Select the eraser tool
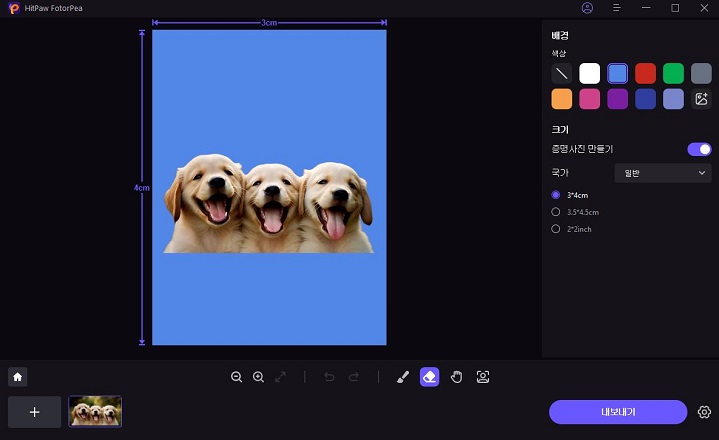This screenshot has height=440, width=719. pyautogui.click(x=430, y=377)
